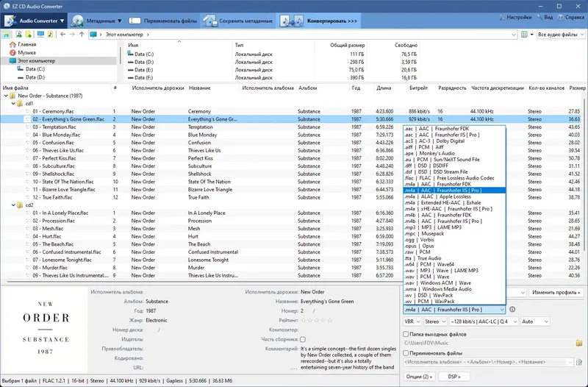Sort by the Длина column header

click(x=384, y=88)
